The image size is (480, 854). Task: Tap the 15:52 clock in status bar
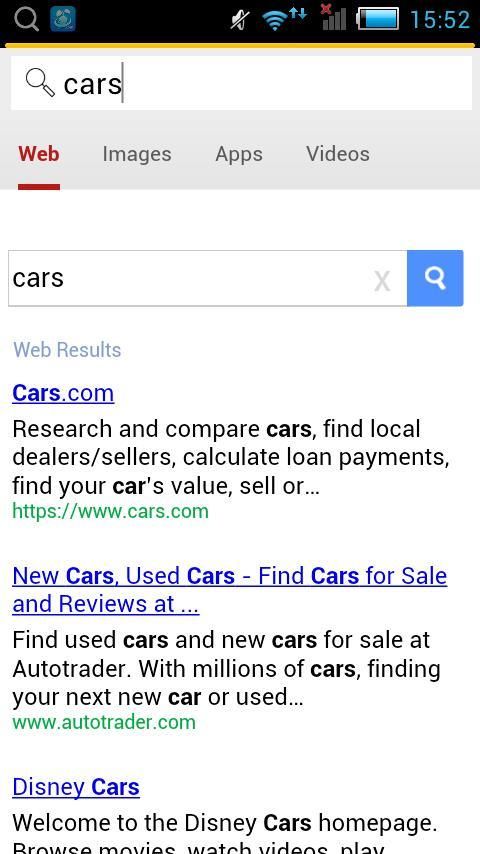pos(440,20)
